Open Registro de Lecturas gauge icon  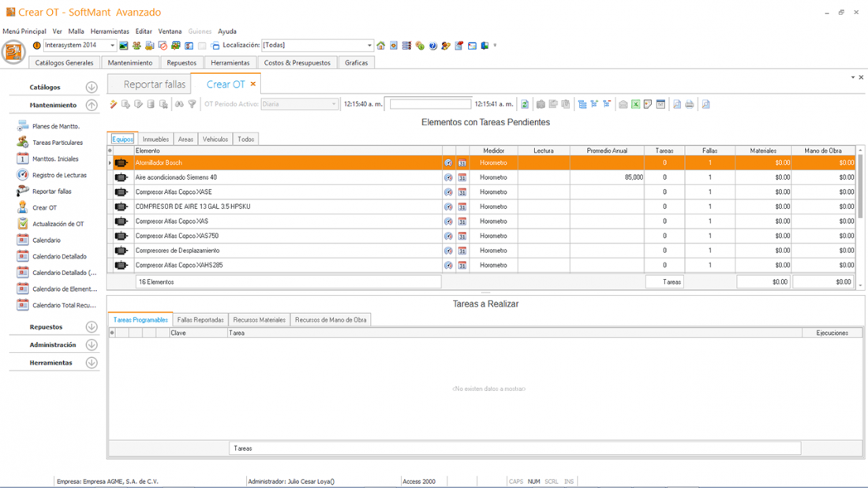23,175
